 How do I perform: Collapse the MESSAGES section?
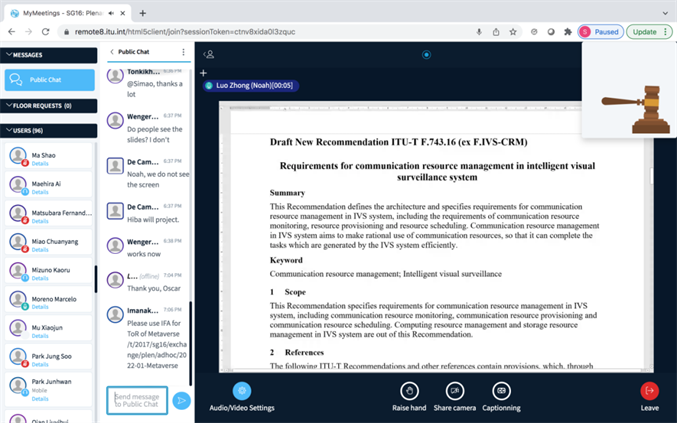[49, 55]
